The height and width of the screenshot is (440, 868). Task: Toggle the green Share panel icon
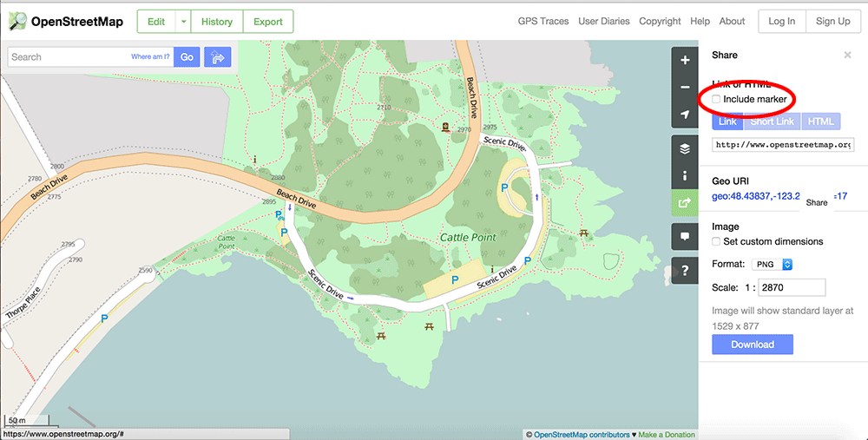click(685, 202)
